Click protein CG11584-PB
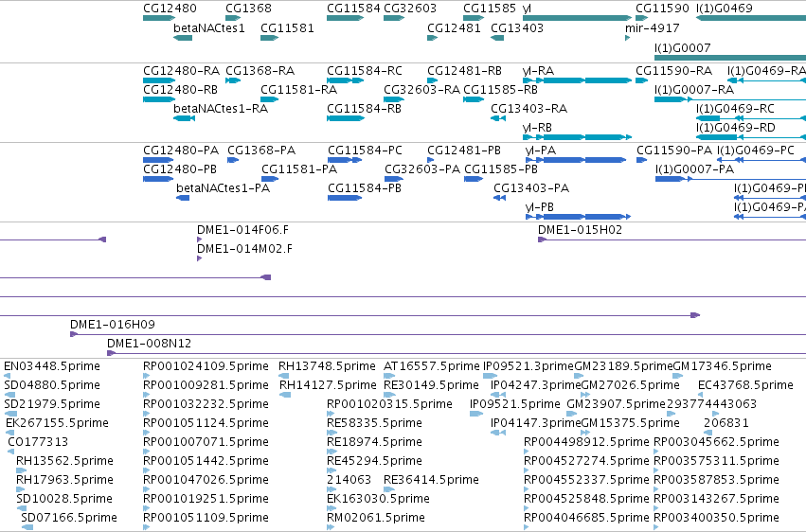The width and height of the screenshot is (806, 532). pos(345,198)
